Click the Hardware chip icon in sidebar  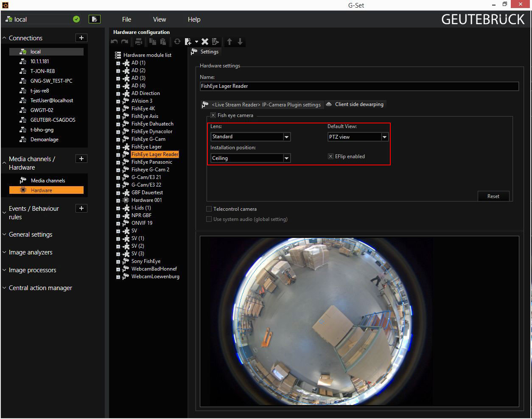point(23,190)
